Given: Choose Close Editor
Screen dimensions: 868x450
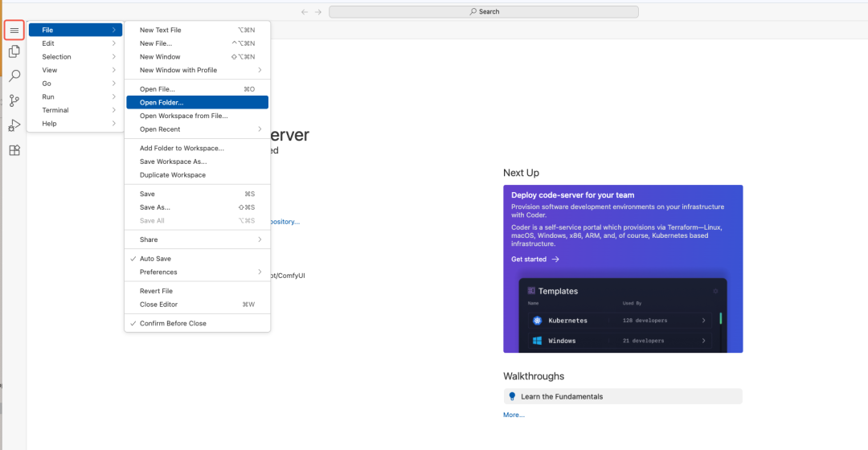Looking at the screenshot, I should point(197,305).
